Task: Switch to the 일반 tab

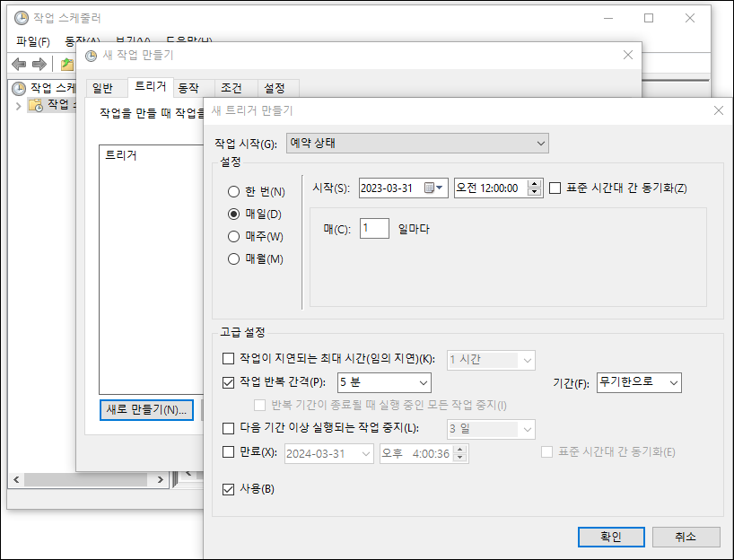Action: [x=102, y=89]
